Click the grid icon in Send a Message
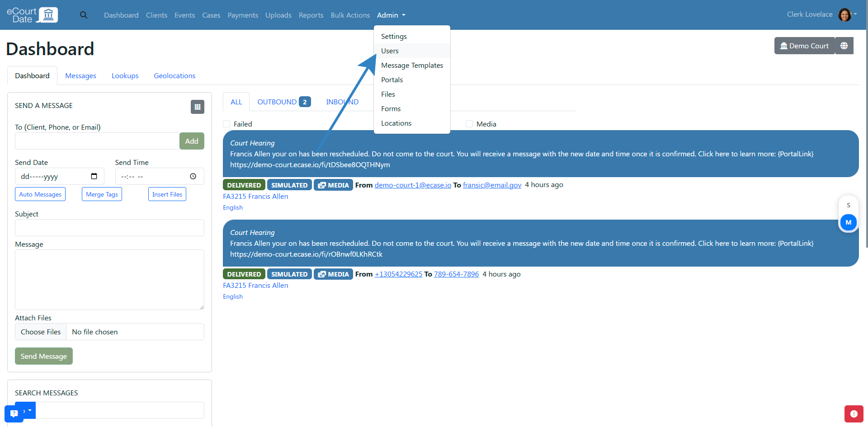The width and height of the screenshot is (868, 427). [198, 107]
